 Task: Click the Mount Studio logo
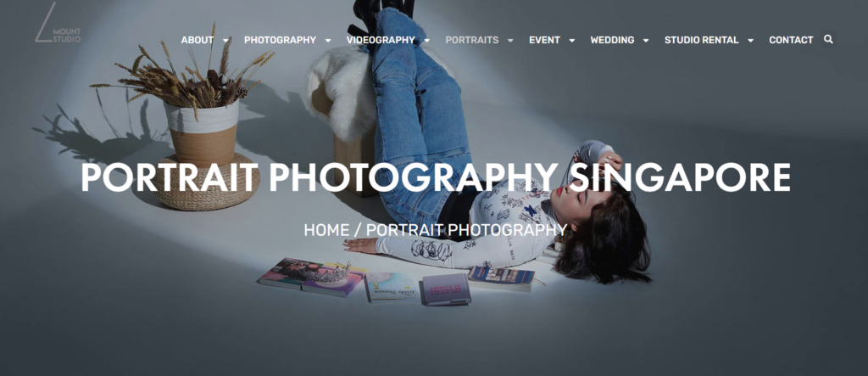point(58,23)
